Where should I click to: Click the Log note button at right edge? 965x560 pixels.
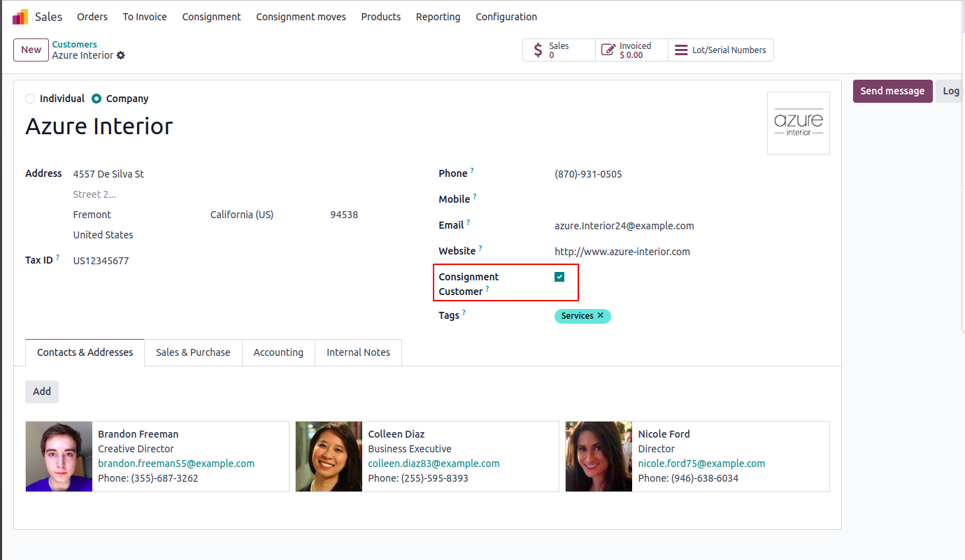click(x=950, y=91)
